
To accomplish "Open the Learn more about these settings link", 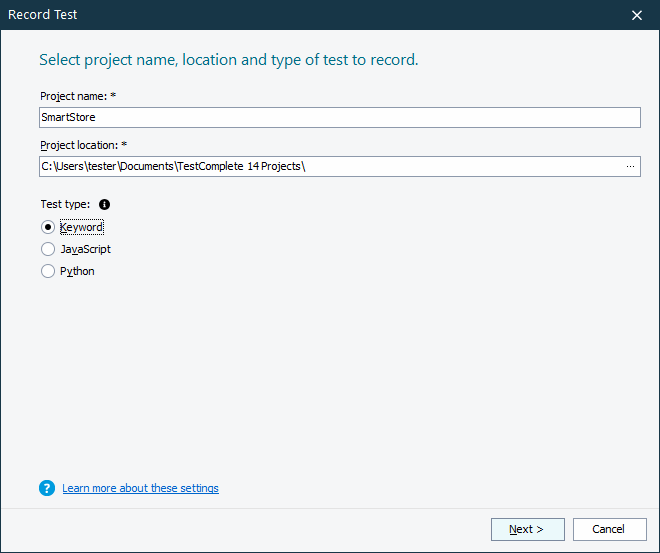I will point(140,488).
